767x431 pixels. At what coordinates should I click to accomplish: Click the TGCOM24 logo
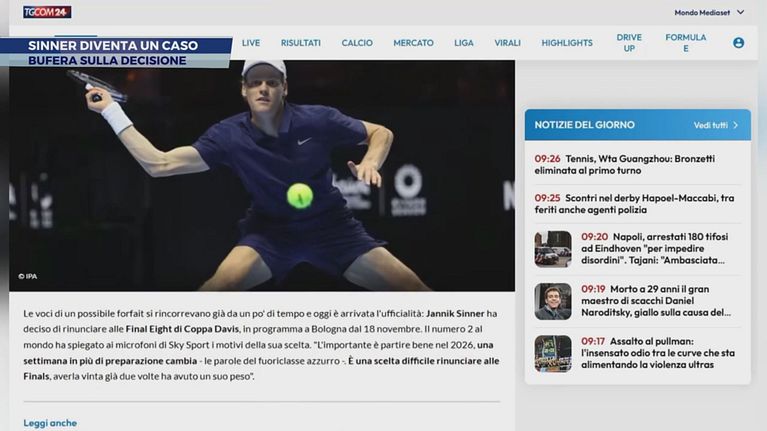tap(47, 12)
